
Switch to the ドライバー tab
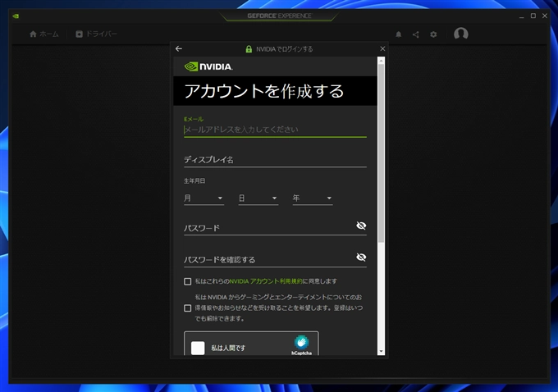tap(97, 34)
